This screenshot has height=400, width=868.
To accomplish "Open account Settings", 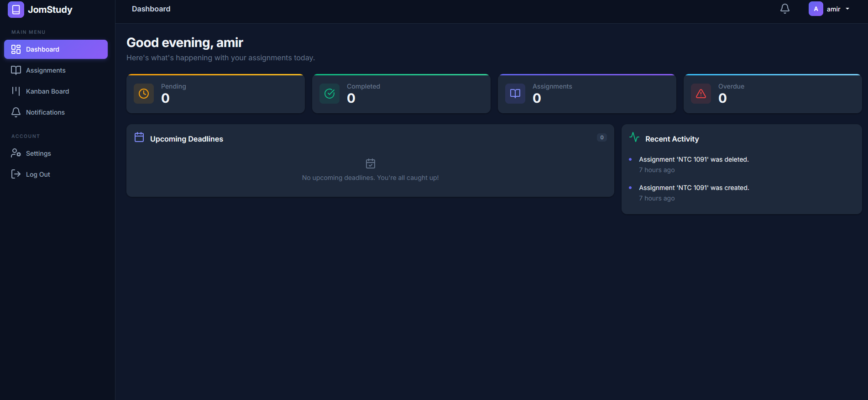I will [x=56, y=153].
